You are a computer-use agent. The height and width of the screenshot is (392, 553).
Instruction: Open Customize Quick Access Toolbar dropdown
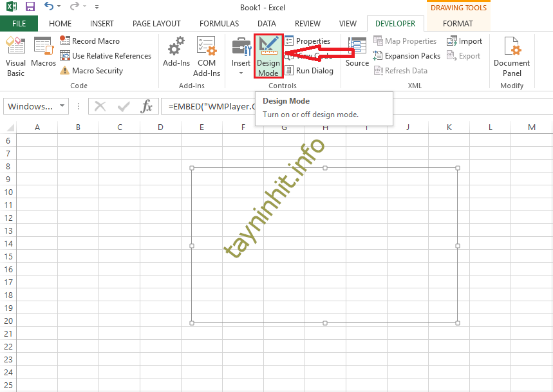pyautogui.click(x=97, y=7)
